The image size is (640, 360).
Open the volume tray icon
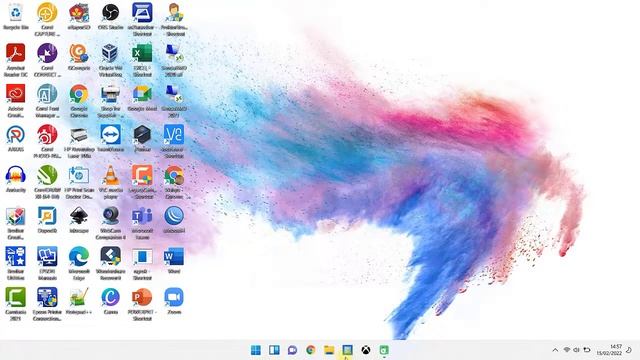click(576, 350)
